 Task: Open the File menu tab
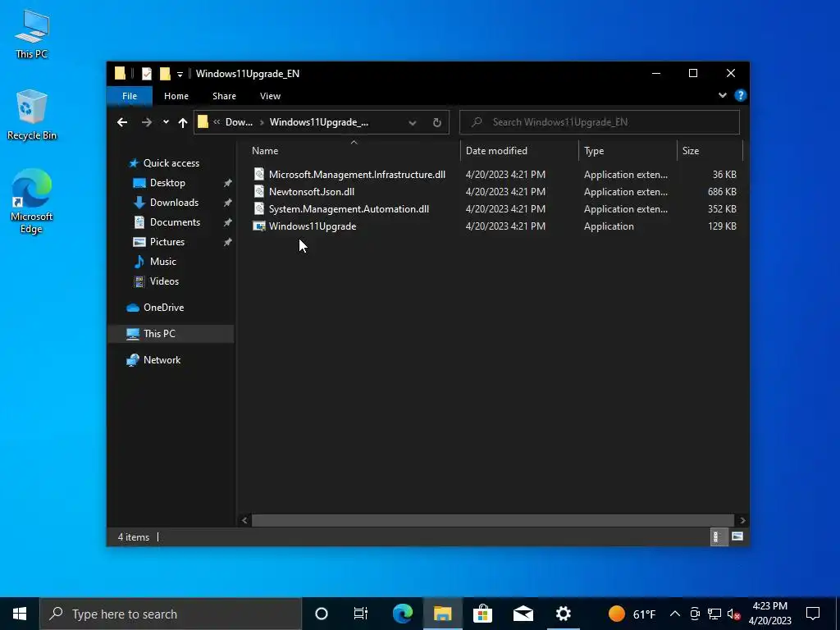click(130, 96)
